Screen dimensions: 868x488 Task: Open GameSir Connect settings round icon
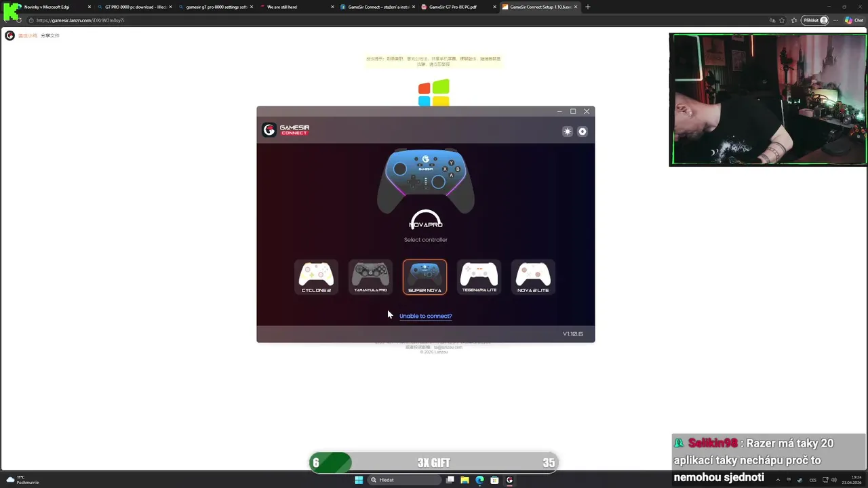[x=583, y=131]
